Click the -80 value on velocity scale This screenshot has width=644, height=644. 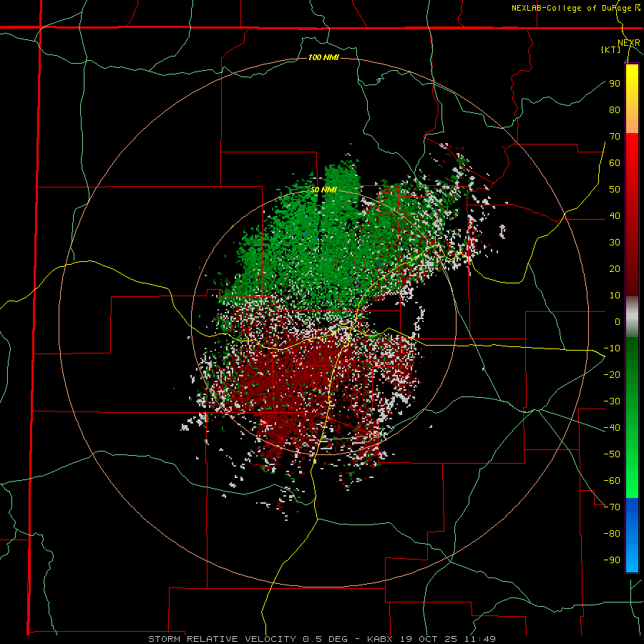(612, 534)
